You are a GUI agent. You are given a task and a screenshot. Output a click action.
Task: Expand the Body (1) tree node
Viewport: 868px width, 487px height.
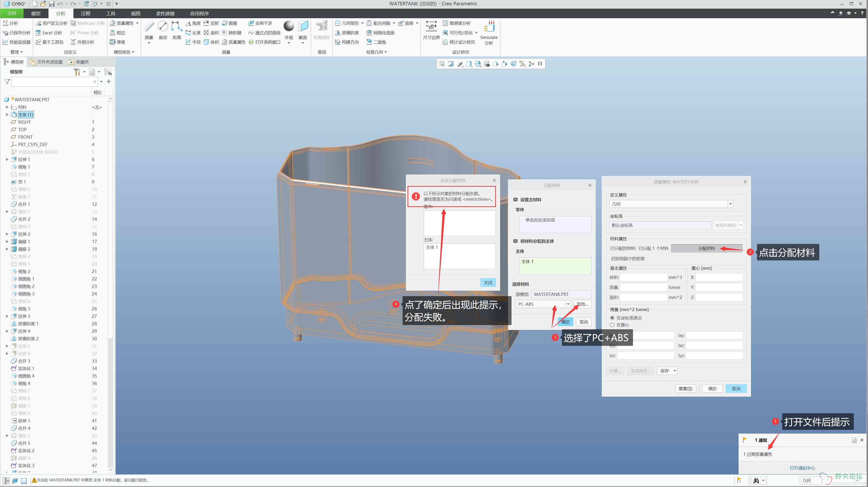(x=7, y=115)
